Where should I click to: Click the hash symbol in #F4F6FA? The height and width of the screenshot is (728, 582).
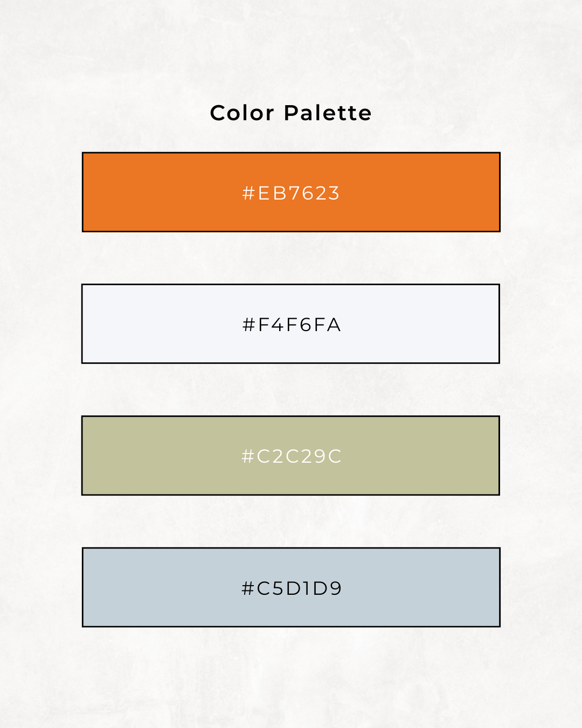[x=248, y=325]
